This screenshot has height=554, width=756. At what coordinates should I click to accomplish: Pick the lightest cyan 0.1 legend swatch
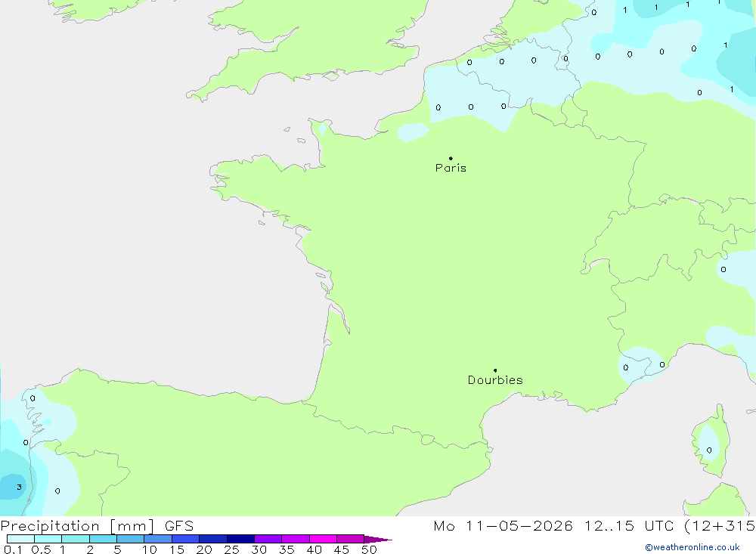20,539
